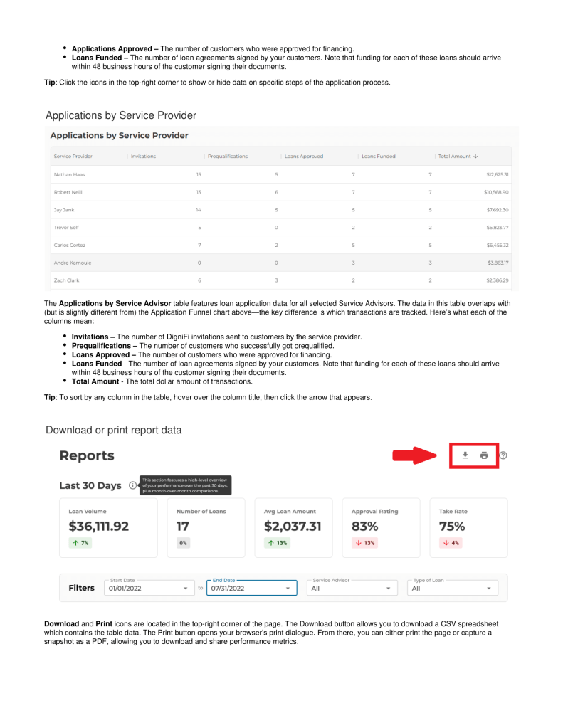The height and width of the screenshot is (728, 563).
Task: Sort by the Invitations column header
Action: (x=143, y=157)
